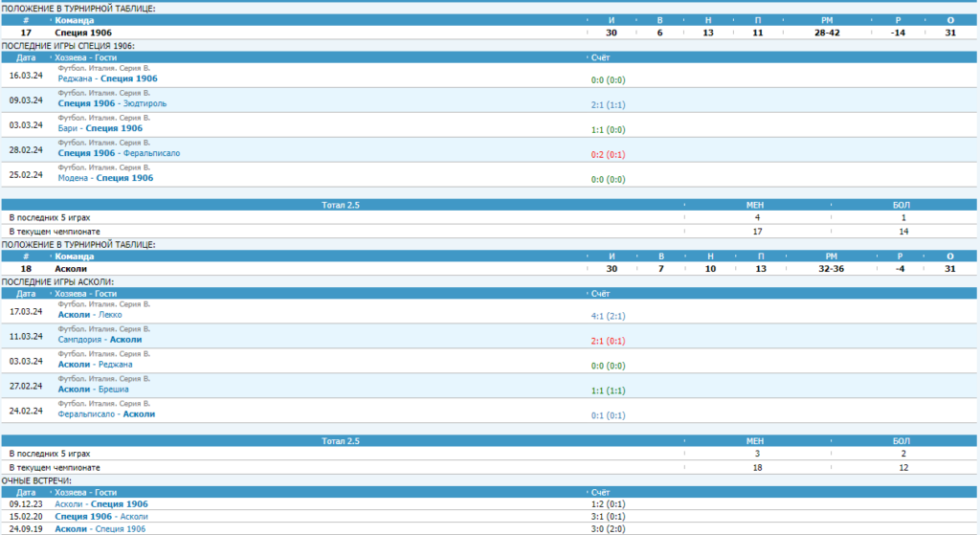
Task: Open Специя 1906 link in match against Реджана
Action: pyautogui.click(x=129, y=78)
